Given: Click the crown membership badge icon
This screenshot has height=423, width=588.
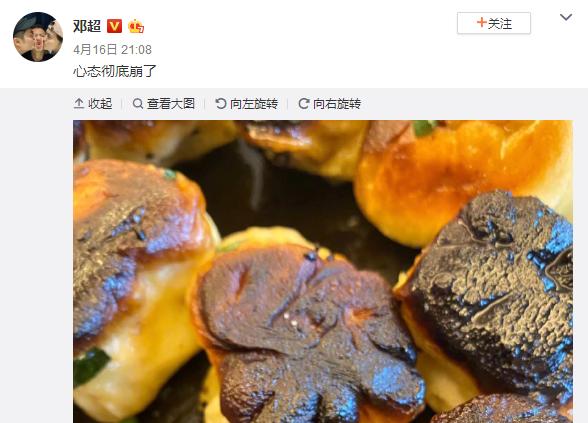Looking at the screenshot, I should [136, 26].
